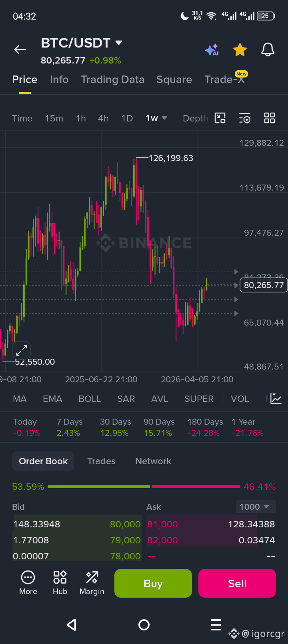Expand BTC/USDT pair selector dropdown
Screen dimensions: 288x644
coord(118,42)
